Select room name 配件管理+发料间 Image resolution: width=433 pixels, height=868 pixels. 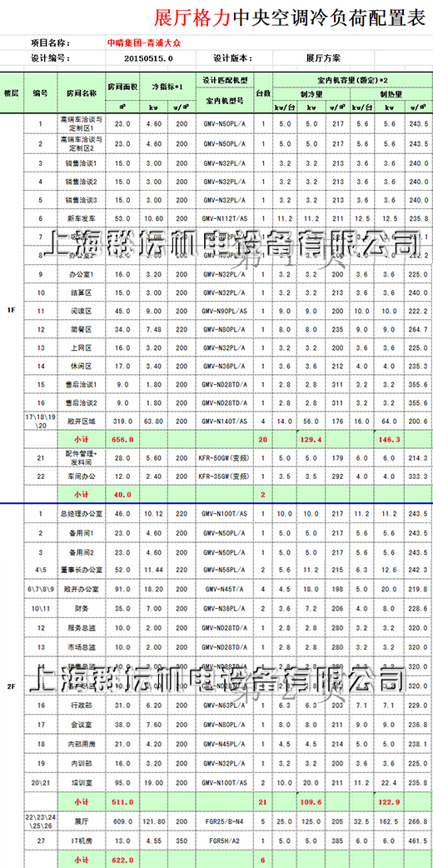81,458
